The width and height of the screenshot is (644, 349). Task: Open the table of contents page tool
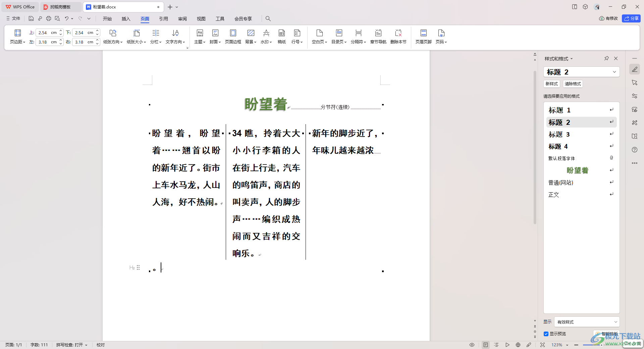point(339,37)
